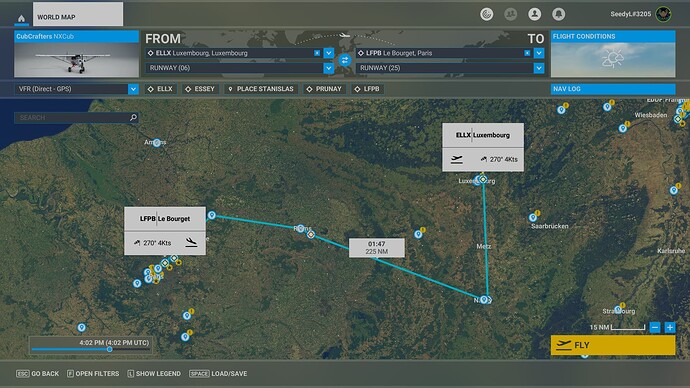This screenshot has width=690, height=388.
Task: Click the search magnifier icon
Action: click(x=133, y=117)
